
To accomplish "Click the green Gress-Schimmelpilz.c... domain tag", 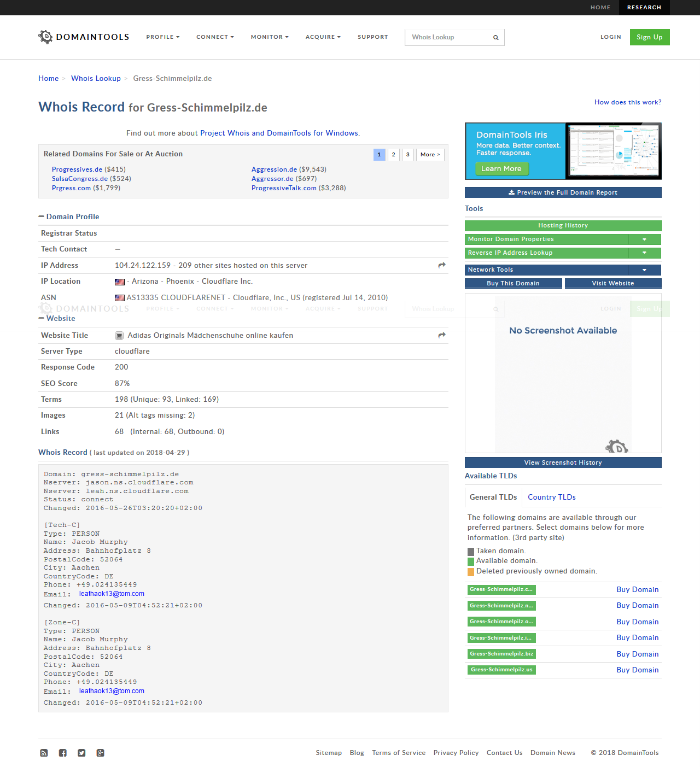I will coord(501,590).
